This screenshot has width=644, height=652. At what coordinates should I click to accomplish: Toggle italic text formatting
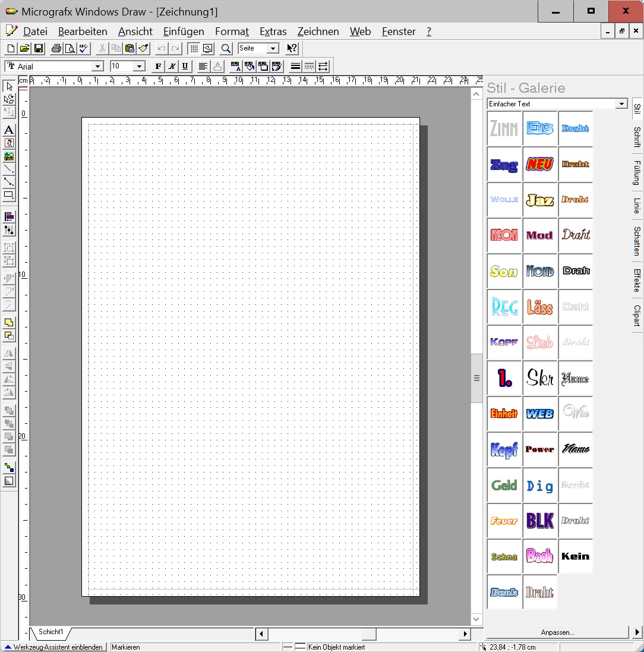(x=171, y=66)
